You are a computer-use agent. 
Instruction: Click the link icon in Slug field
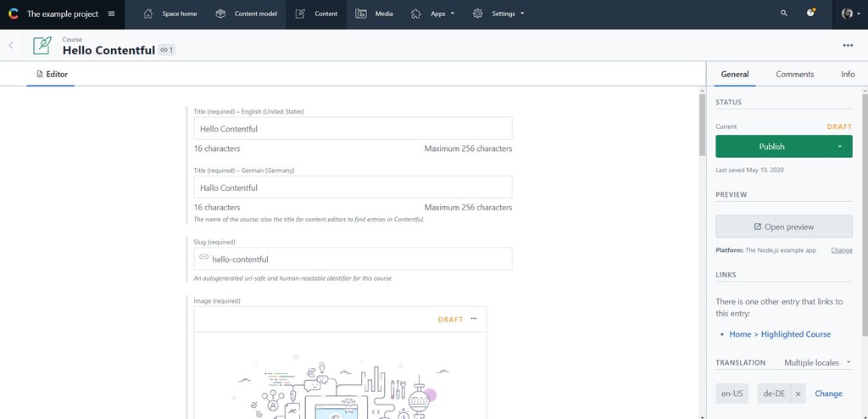point(203,257)
